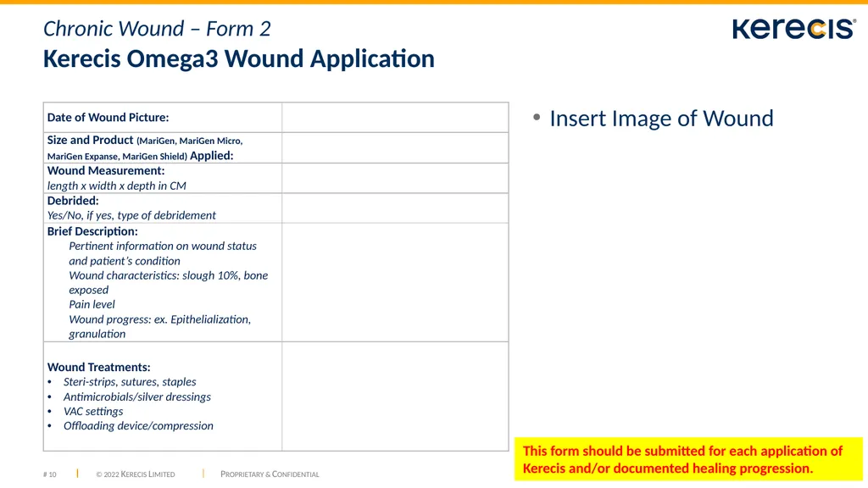868x488 pixels.
Task: Click 'Offloading device/compression' bullet
Action: pyautogui.click(x=138, y=425)
